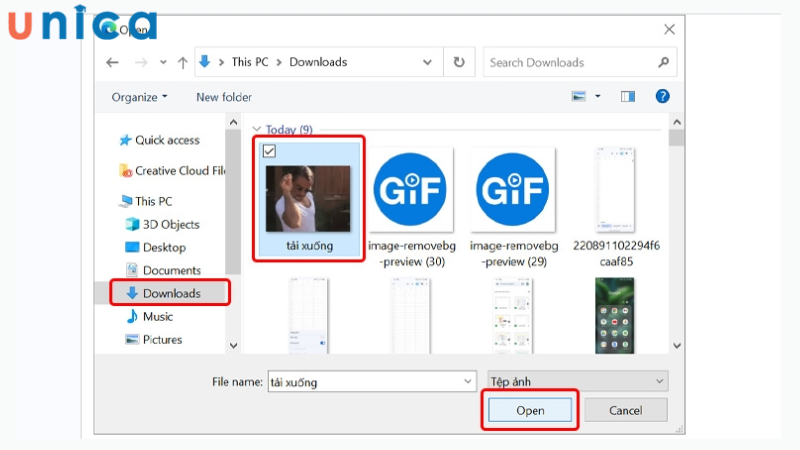Open 3D Objects folder in sidebar
The height and width of the screenshot is (450, 800).
click(162, 224)
